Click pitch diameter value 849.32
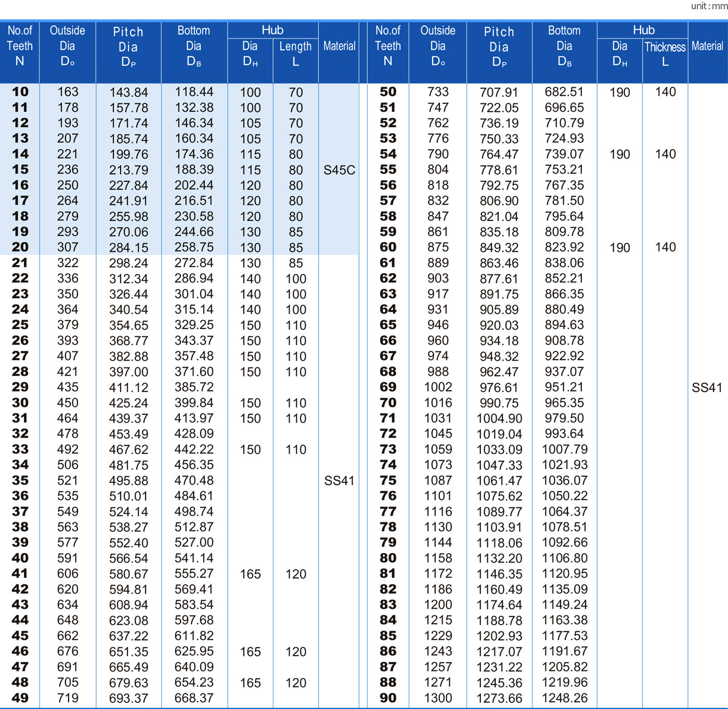 coord(499,247)
